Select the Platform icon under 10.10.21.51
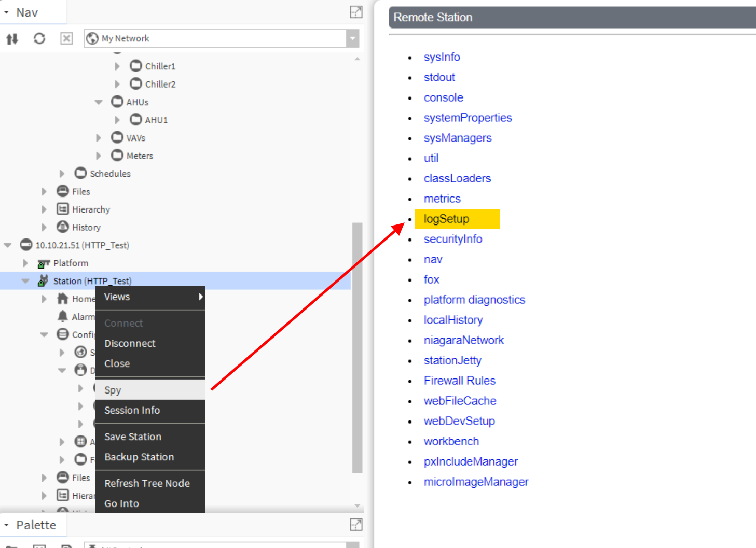The height and width of the screenshot is (548, 756). tap(44, 263)
